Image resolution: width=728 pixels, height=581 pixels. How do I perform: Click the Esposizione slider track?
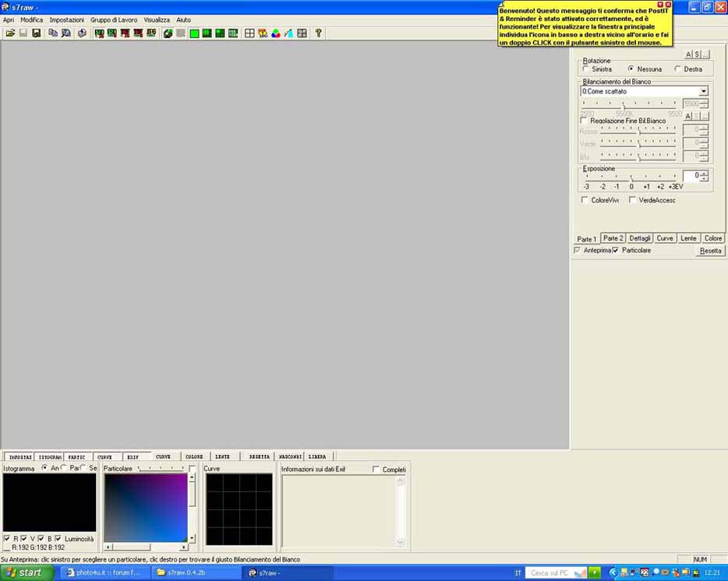631,178
